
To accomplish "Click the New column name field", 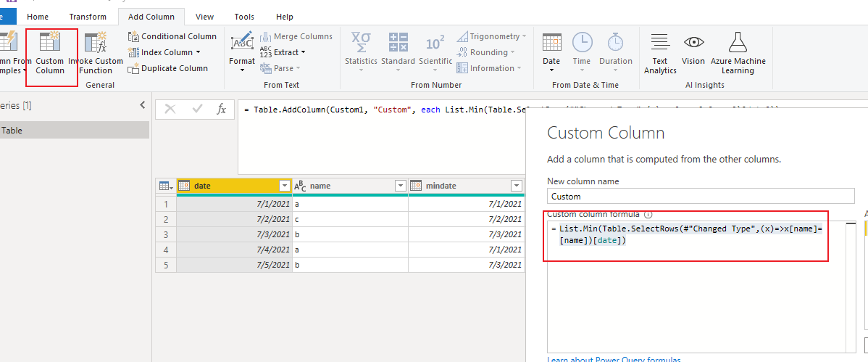I will (x=700, y=197).
